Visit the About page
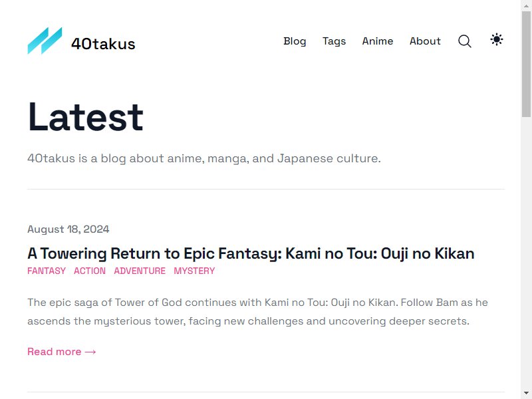Image resolution: width=532 pixels, height=399 pixels. pos(425,41)
